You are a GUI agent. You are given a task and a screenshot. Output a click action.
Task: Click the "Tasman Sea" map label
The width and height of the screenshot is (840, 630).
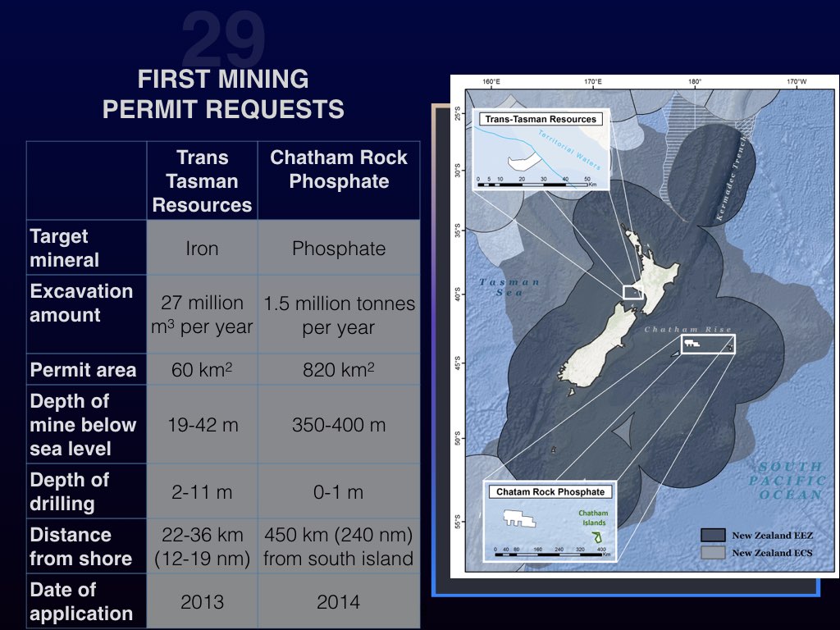(509, 287)
